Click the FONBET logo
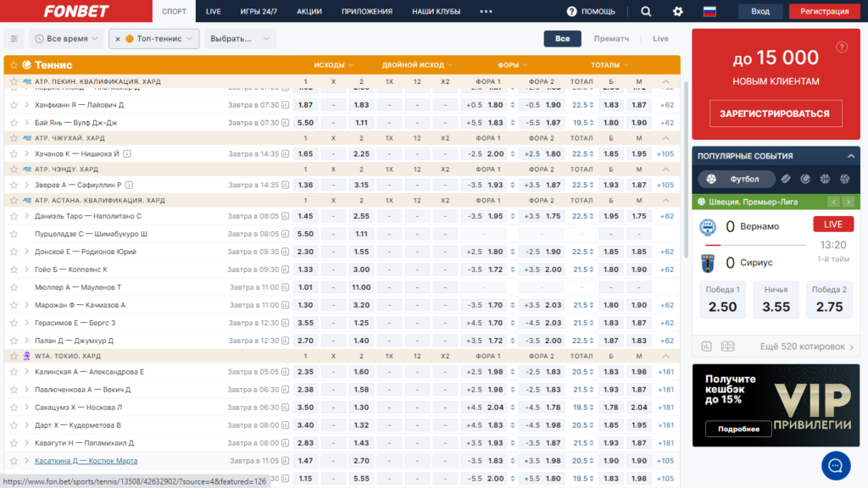 click(76, 11)
